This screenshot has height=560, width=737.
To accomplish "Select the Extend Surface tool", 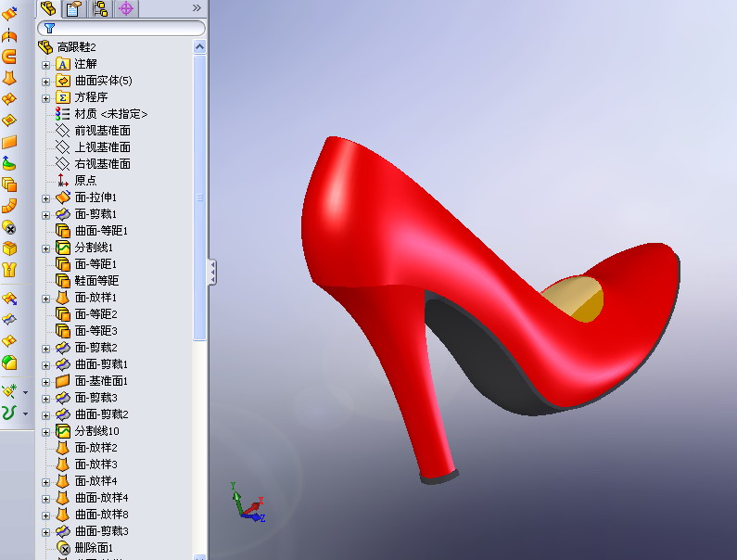I will (9, 299).
